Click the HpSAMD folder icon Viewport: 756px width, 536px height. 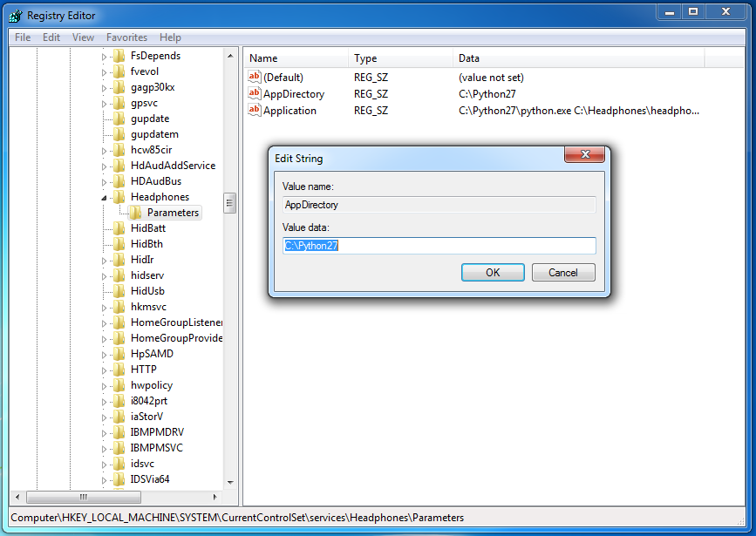click(x=119, y=354)
